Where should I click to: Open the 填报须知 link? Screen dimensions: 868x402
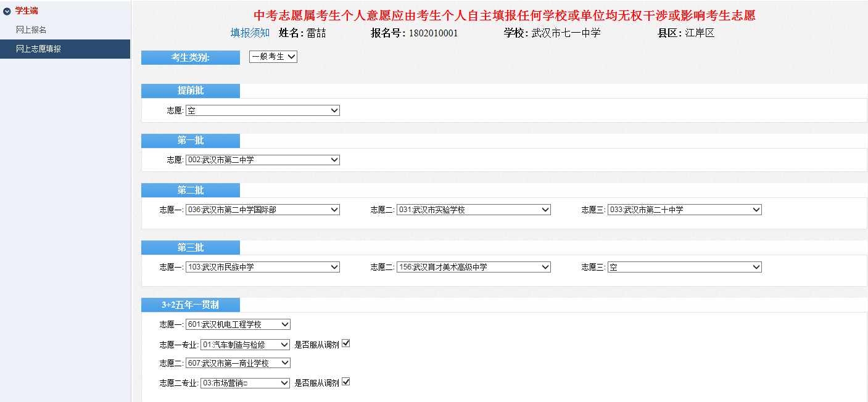[250, 33]
